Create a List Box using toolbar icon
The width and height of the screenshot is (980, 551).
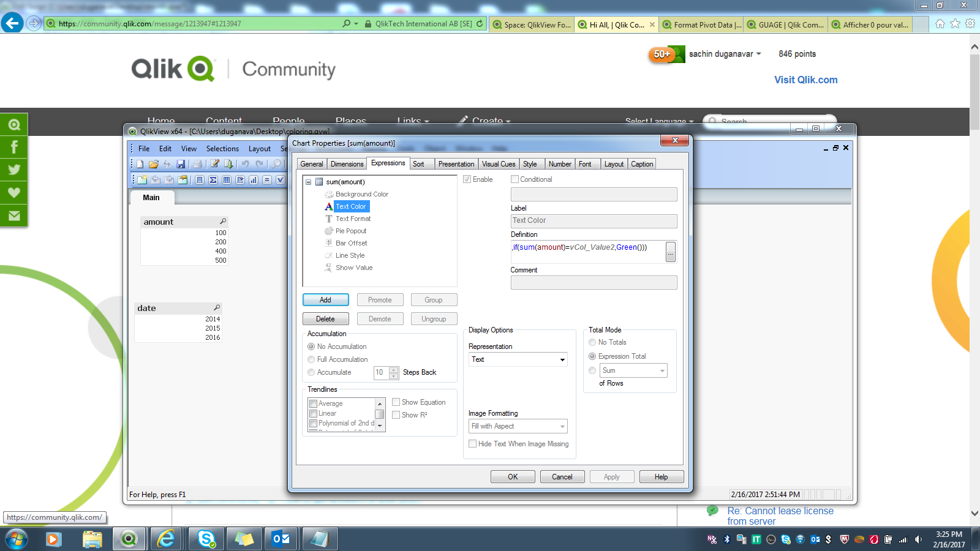[x=200, y=180]
